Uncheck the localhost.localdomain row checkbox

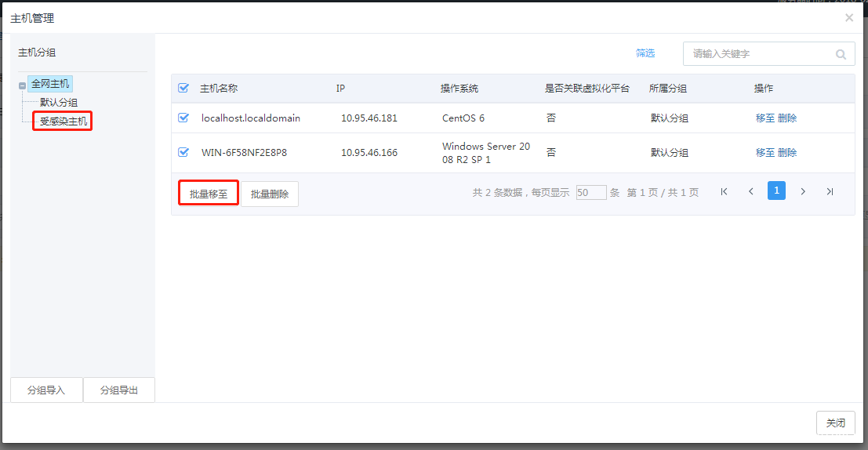click(x=183, y=118)
